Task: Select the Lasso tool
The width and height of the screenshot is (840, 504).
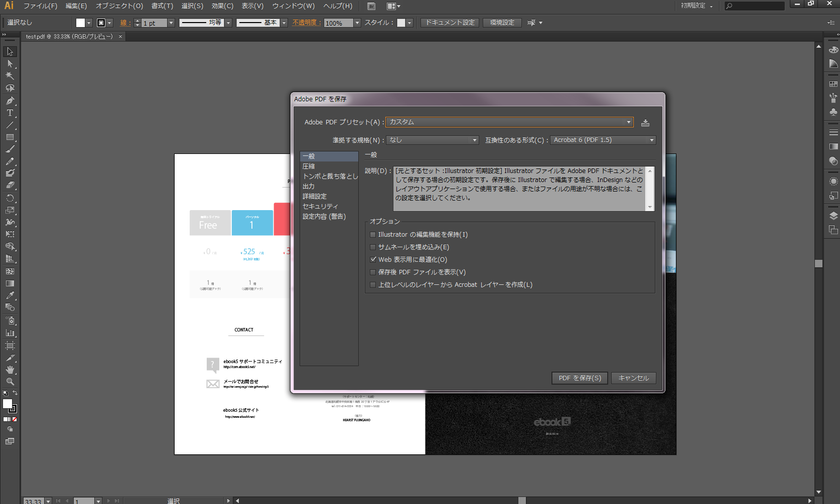Action: click(x=10, y=88)
